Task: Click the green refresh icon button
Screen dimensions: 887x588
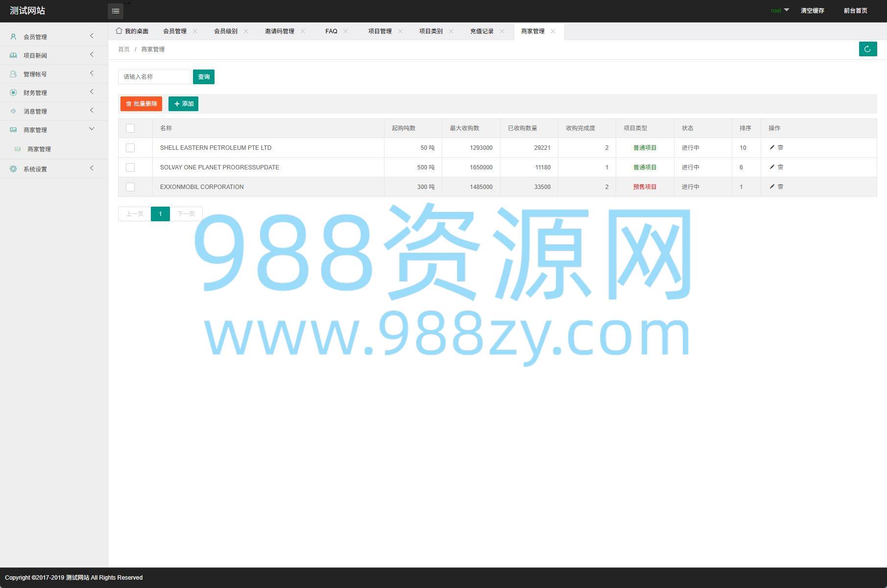Action: click(867, 49)
